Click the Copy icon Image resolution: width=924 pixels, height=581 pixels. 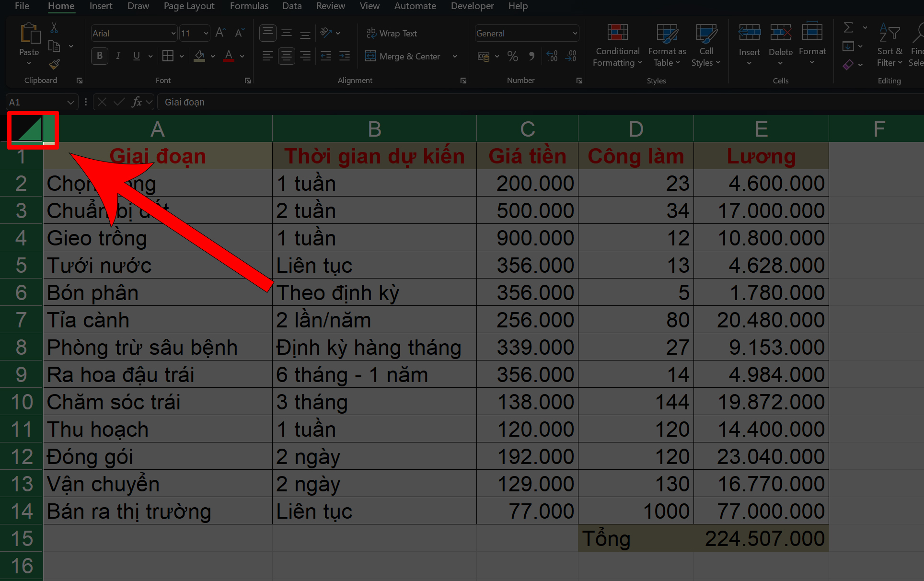click(54, 46)
